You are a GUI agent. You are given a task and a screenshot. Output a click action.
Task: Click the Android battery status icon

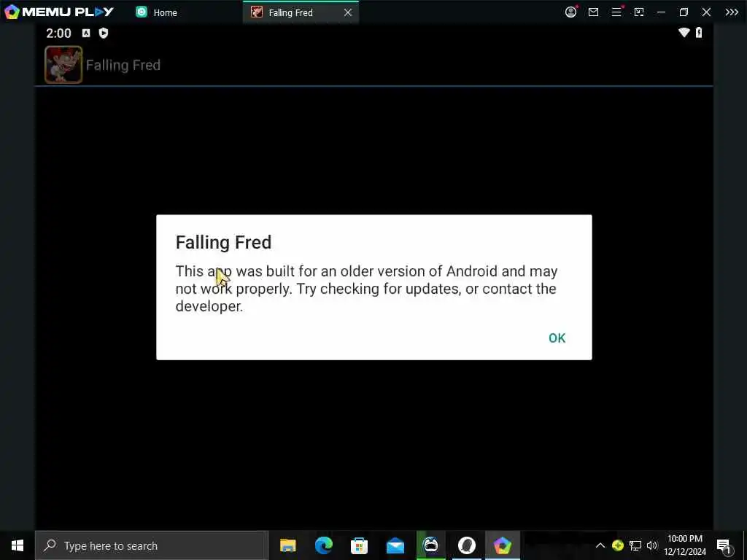point(699,32)
